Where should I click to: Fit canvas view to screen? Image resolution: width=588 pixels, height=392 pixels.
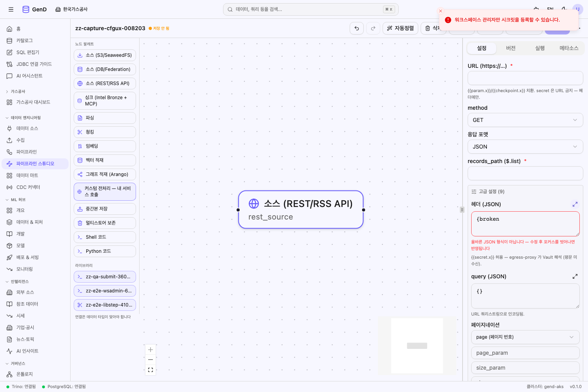coord(151,370)
